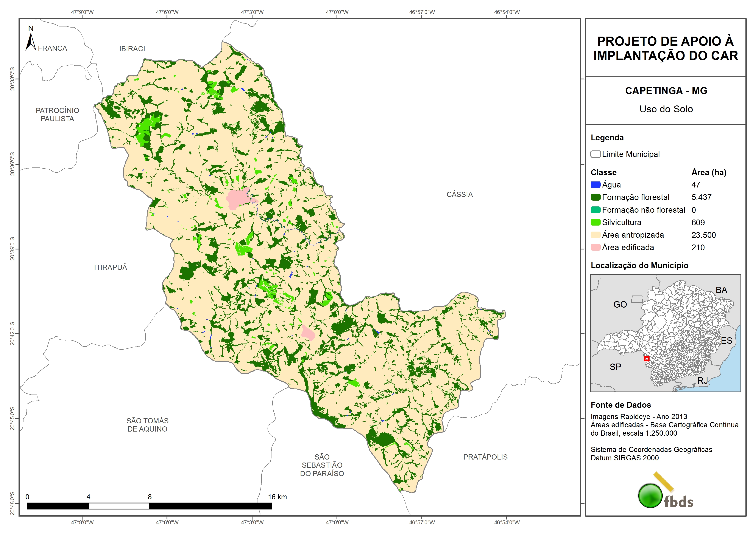Click the teal Formação não florestal swatch
The image size is (756, 534).
point(595,210)
